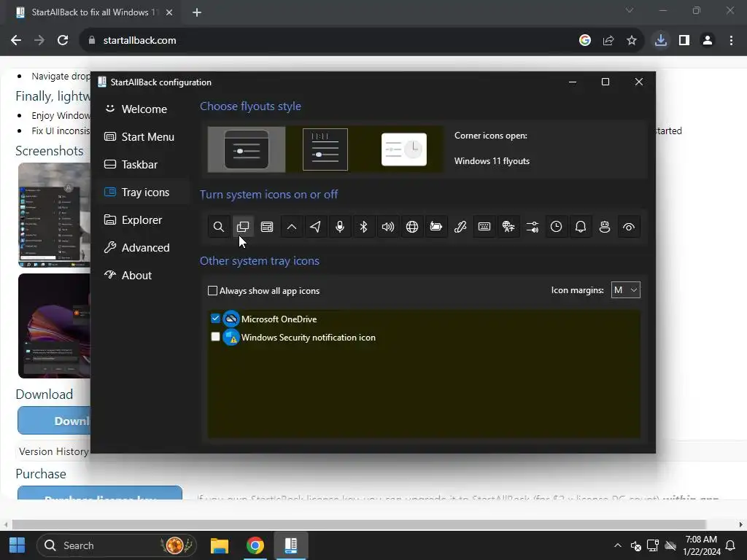Viewport: 747px width, 560px height.
Task: Toggle the Network globe system icon
Action: [x=412, y=227]
